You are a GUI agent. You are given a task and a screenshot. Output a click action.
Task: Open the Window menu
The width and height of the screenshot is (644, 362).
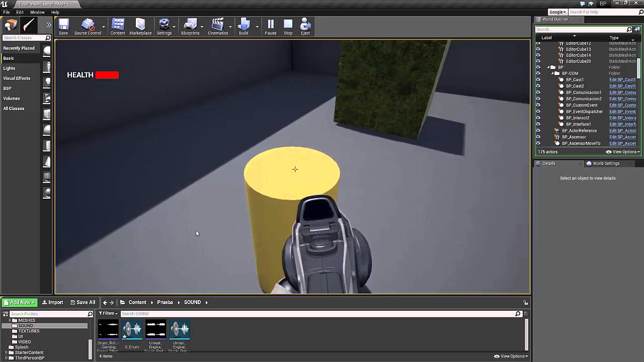tap(37, 12)
